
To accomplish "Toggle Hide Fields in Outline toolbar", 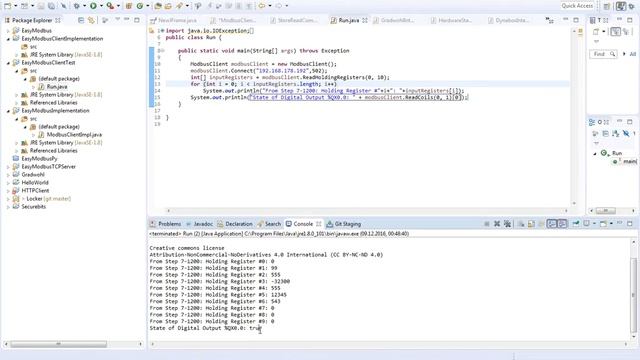I will tap(626, 133).
